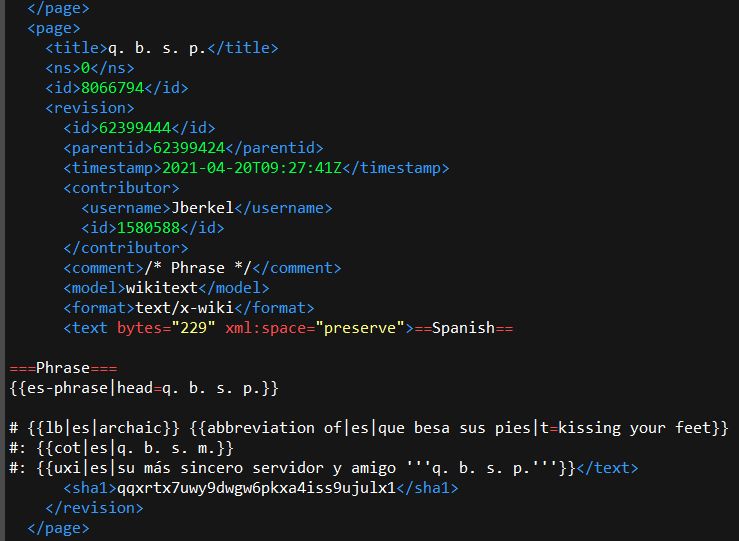Click the revision id 62399444

tap(135, 128)
